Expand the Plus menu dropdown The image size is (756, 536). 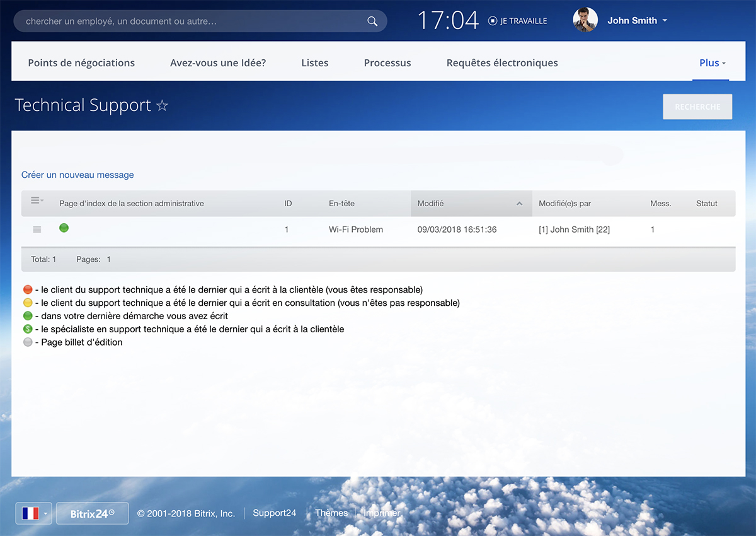coord(712,63)
